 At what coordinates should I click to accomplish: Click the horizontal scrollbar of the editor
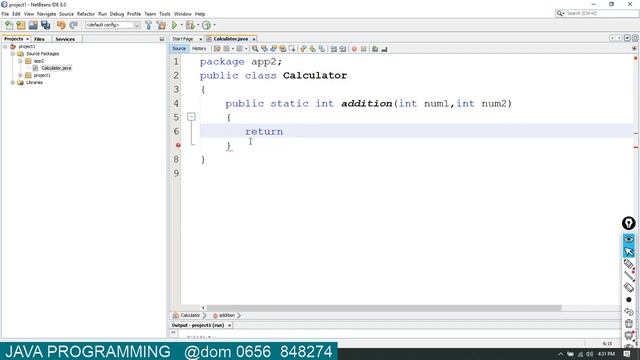[384, 308]
